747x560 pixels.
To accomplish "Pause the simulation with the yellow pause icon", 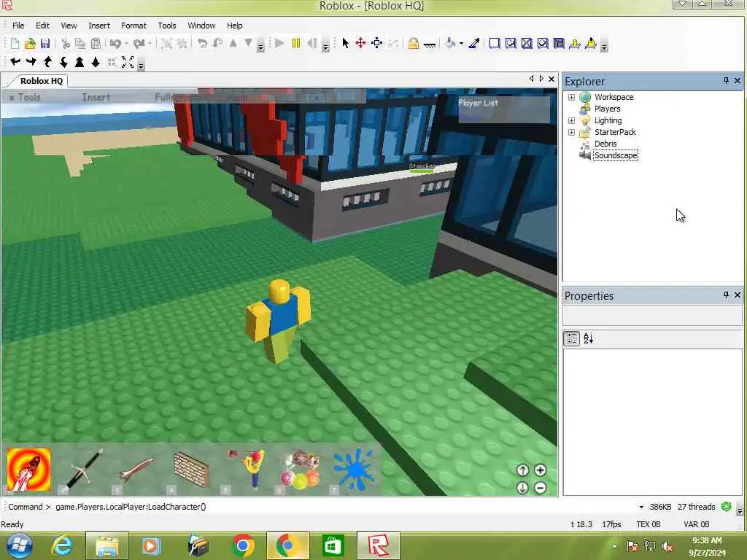I will [296, 43].
